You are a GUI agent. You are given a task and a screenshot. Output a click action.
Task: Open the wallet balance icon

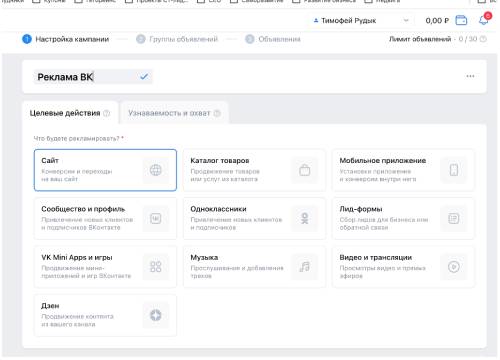[461, 20]
